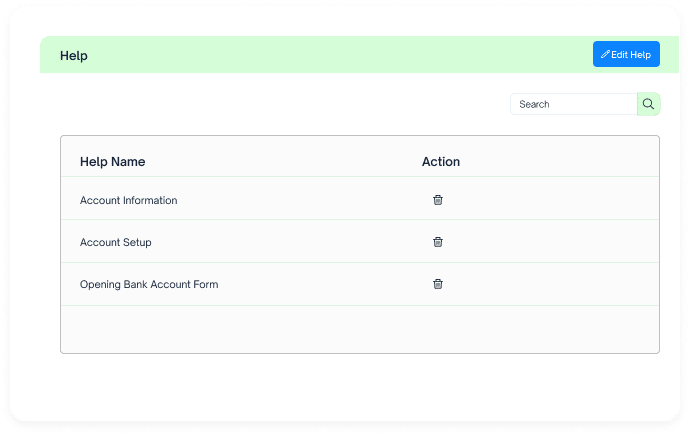This screenshot has width=690, height=435.
Task: Click the Search placeholder text
Action: (x=534, y=104)
